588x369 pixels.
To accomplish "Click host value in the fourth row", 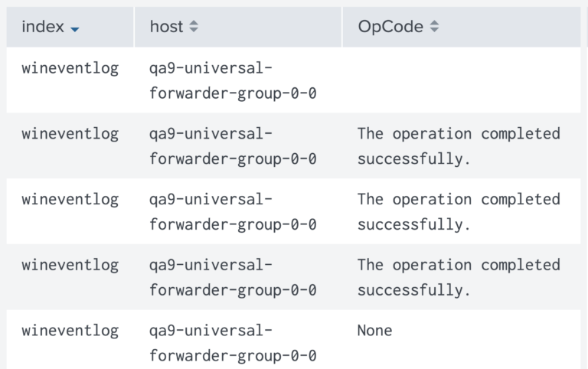I will (x=233, y=277).
